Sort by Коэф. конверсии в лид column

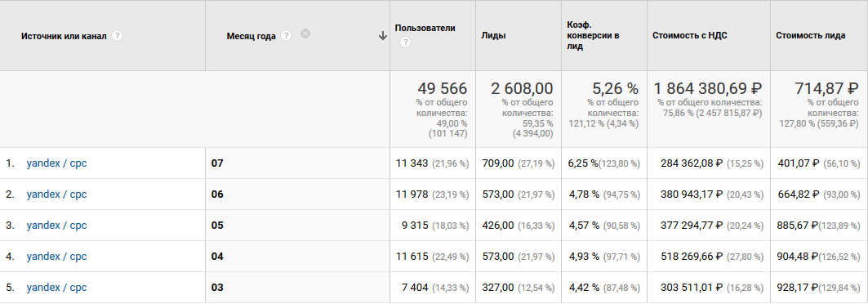[x=593, y=35]
